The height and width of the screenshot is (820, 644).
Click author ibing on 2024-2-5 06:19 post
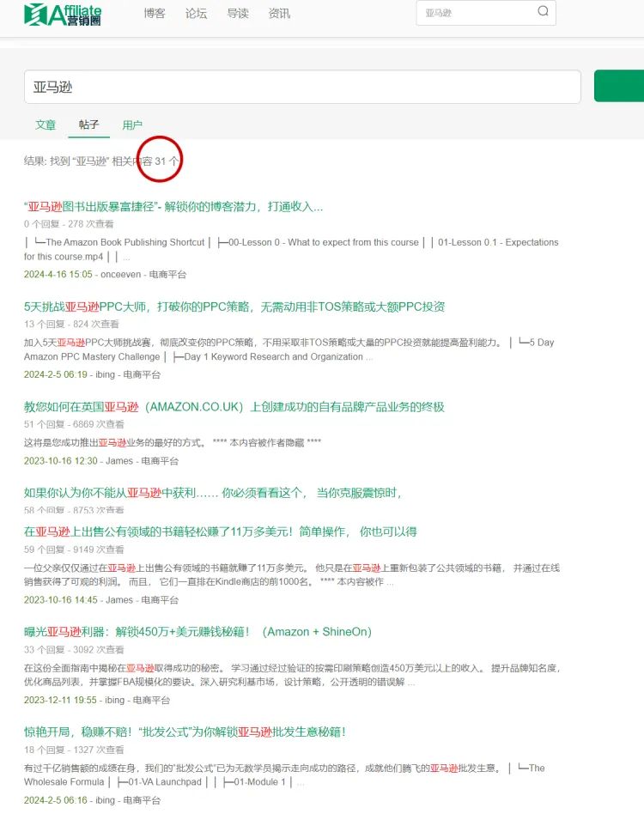105,374
